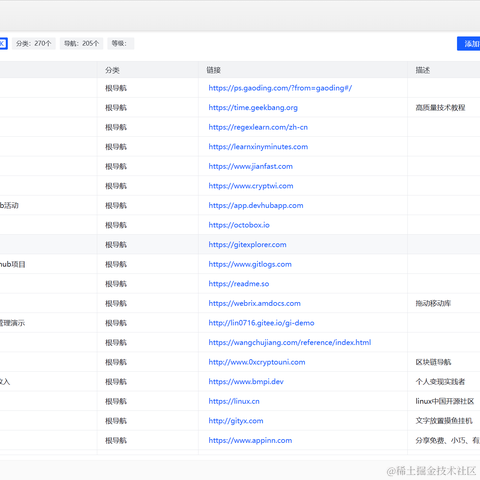Open the www.gitlogs.com link
Image resolution: width=480 pixels, height=480 pixels.
click(250, 264)
